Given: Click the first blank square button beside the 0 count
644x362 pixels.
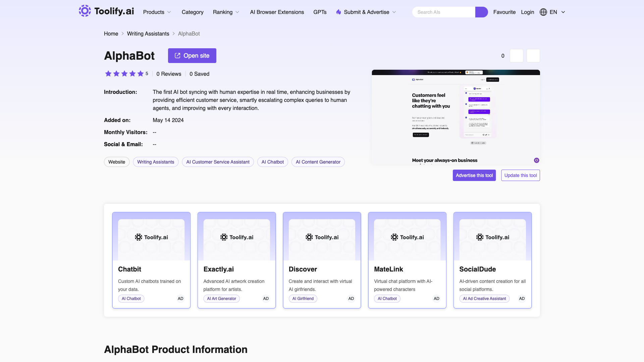Looking at the screenshot, I should (x=516, y=56).
